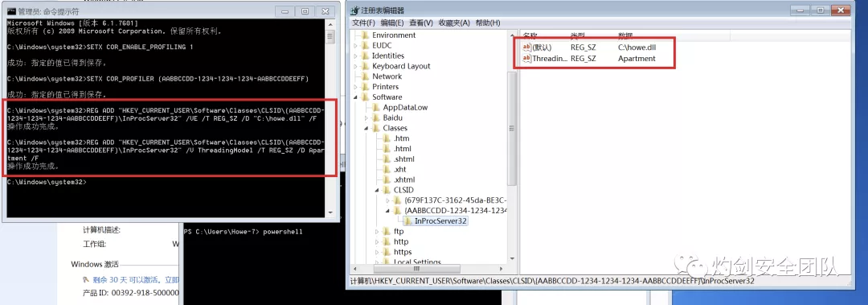Select the AppDataLow folder icon

coord(376,108)
